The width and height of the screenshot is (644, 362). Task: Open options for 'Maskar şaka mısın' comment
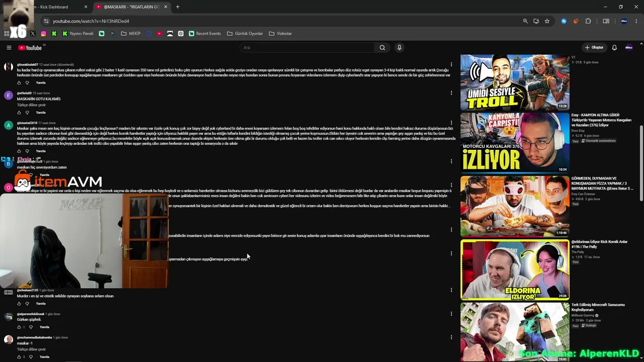click(451, 123)
